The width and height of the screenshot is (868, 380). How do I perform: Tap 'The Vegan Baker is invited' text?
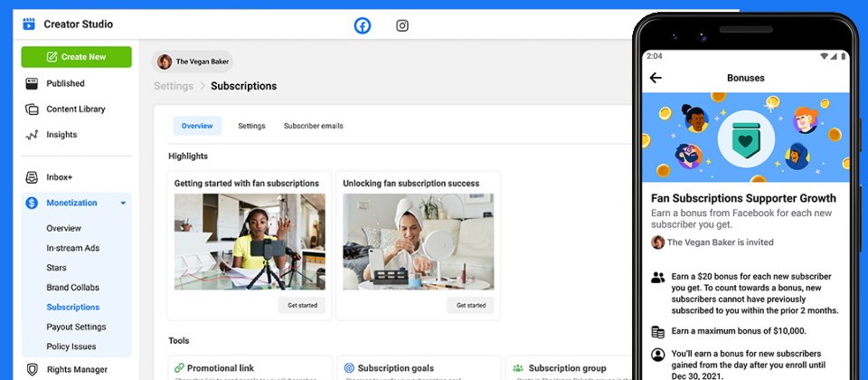721,242
